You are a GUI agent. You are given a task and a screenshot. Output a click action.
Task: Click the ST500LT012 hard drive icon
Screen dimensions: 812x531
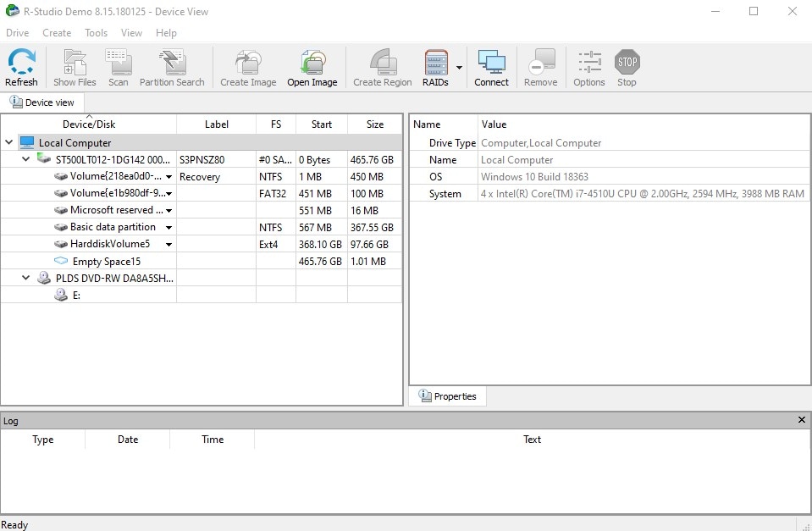[x=44, y=158]
